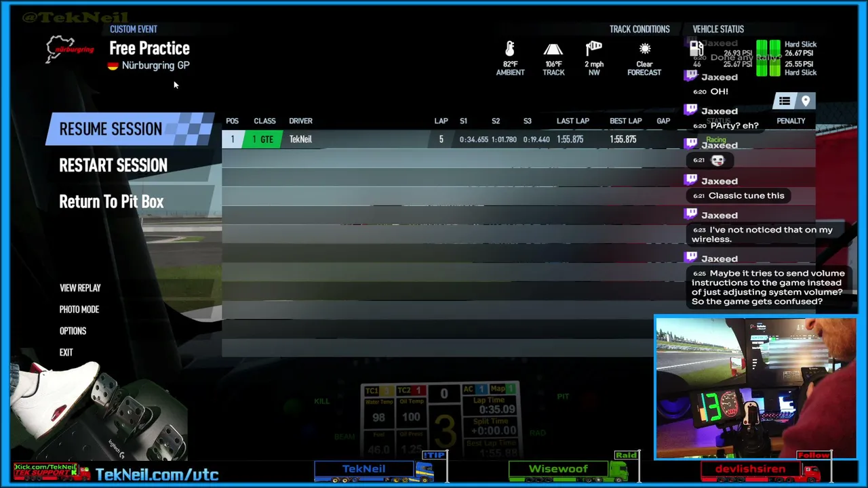Click the German flag icon

tap(113, 66)
